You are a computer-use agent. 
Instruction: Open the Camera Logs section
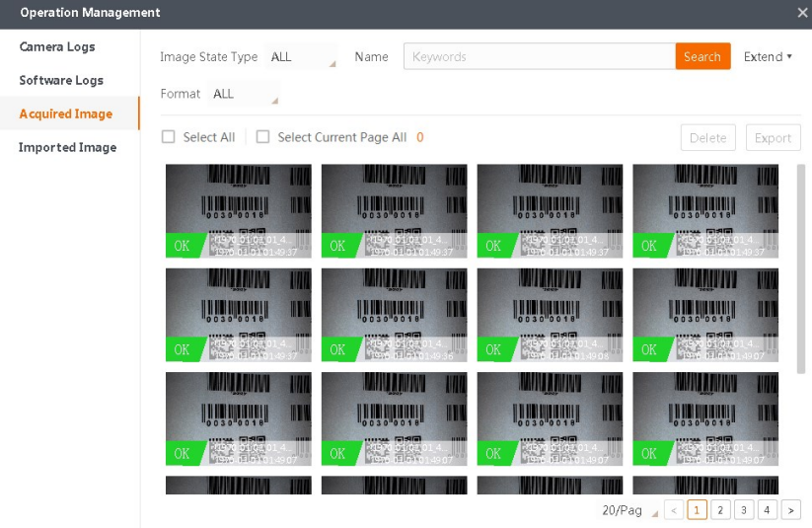pos(57,46)
